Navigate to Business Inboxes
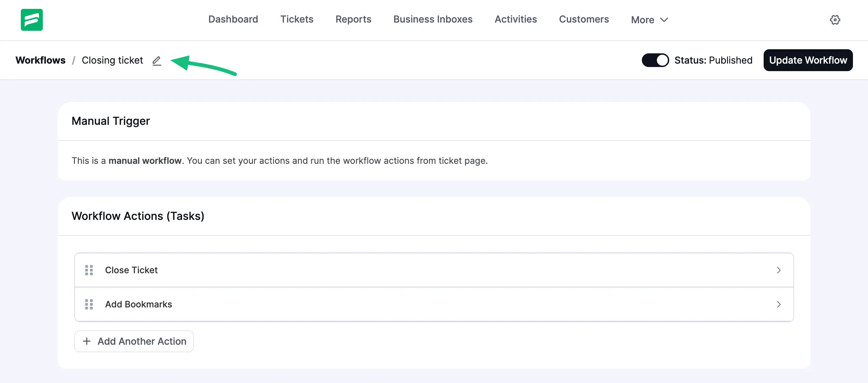 [432, 19]
